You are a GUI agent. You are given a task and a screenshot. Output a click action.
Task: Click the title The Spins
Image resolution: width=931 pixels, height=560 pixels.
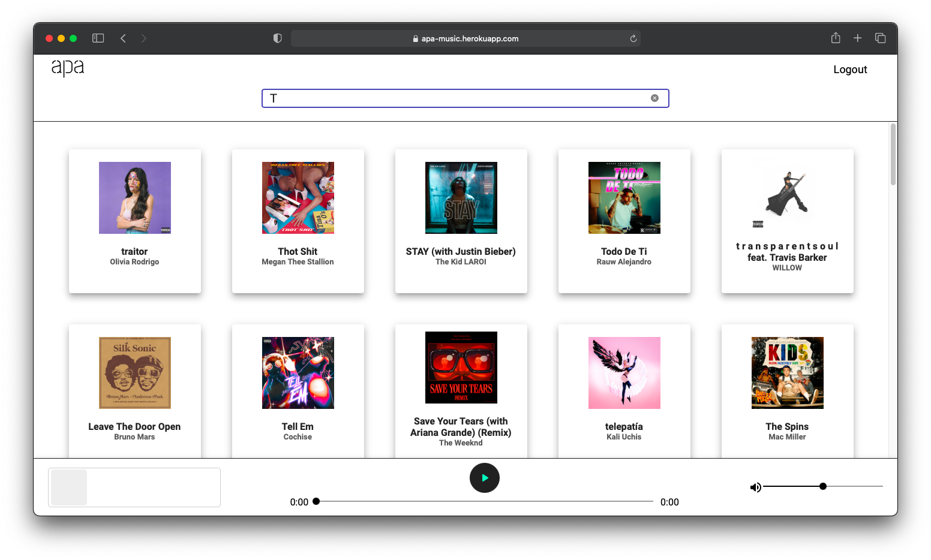click(x=787, y=426)
